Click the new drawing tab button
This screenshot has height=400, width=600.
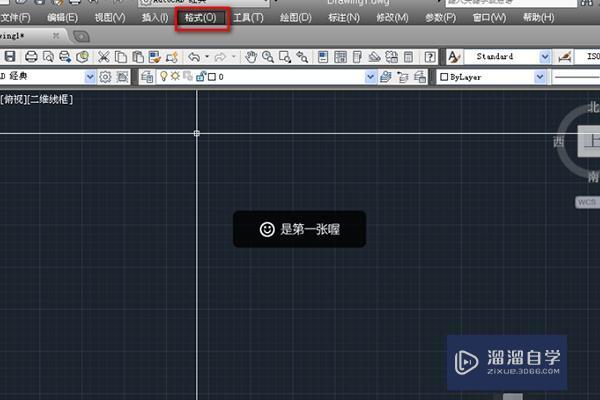click(x=81, y=36)
